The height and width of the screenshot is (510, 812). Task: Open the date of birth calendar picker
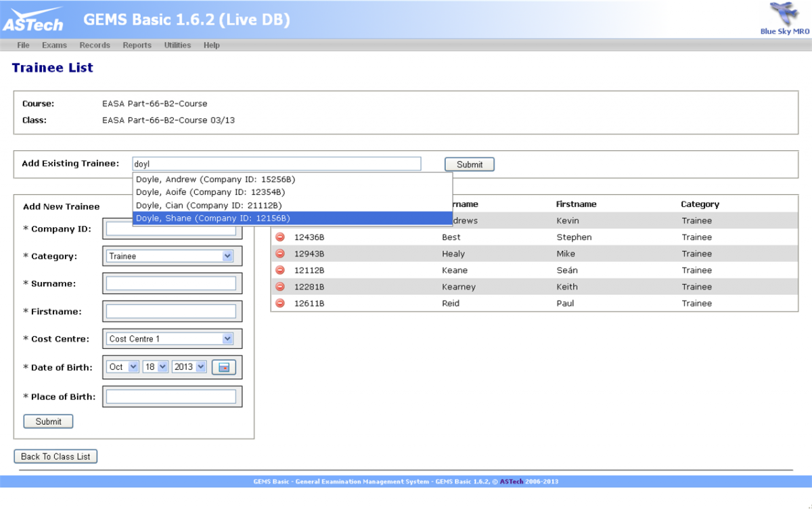point(223,367)
